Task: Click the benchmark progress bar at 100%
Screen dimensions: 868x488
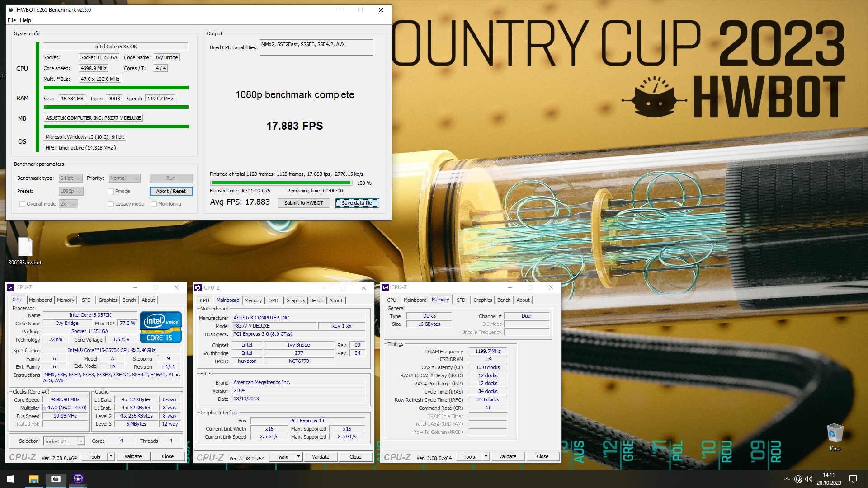Action: pyautogui.click(x=281, y=183)
